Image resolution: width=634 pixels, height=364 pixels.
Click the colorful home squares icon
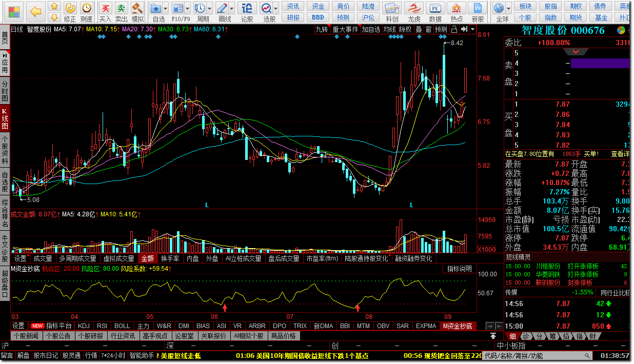[14, 11]
